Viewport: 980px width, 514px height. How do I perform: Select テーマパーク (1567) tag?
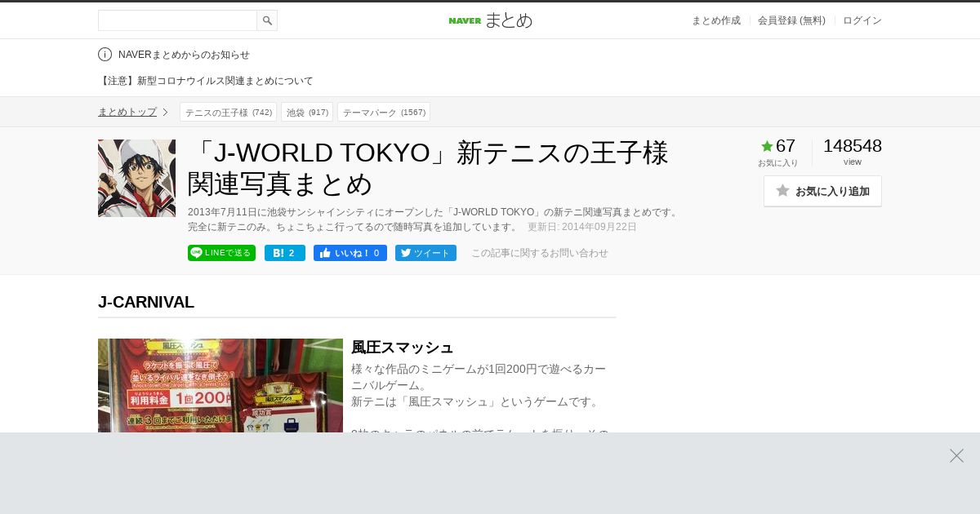[384, 112]
